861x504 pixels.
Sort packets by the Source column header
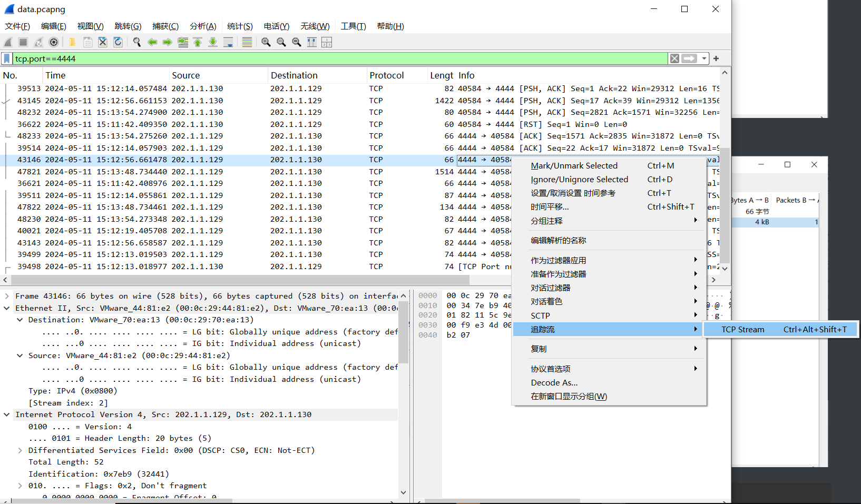(218, 75)
